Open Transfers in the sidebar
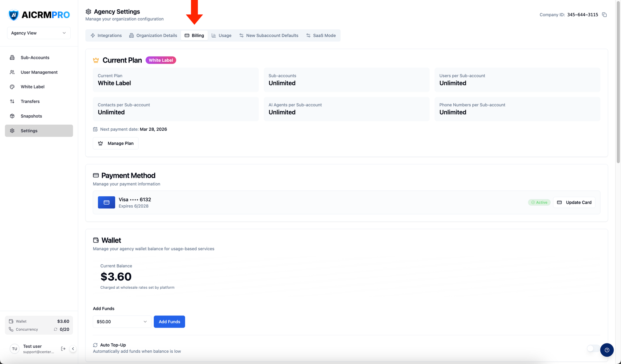Image resolution: width=621 pixels, height=364 pixels. (39, 101)
